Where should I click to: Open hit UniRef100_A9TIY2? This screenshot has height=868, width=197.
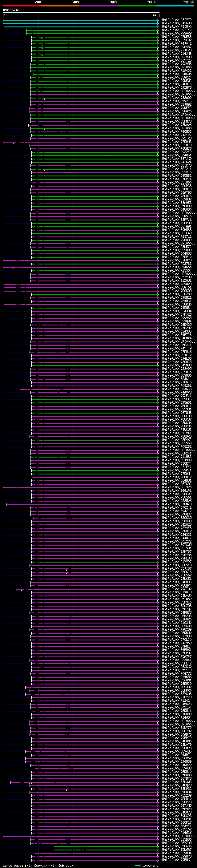[x=177, y=30]
